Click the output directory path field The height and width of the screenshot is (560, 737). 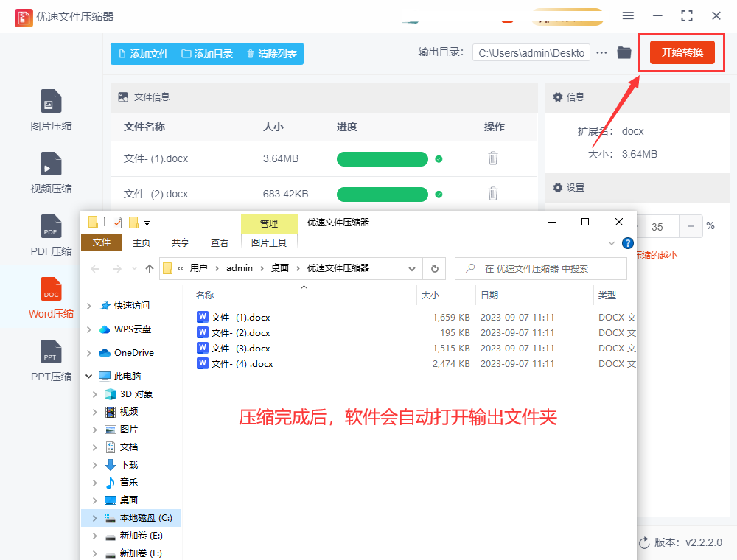(x=531, y=53)
